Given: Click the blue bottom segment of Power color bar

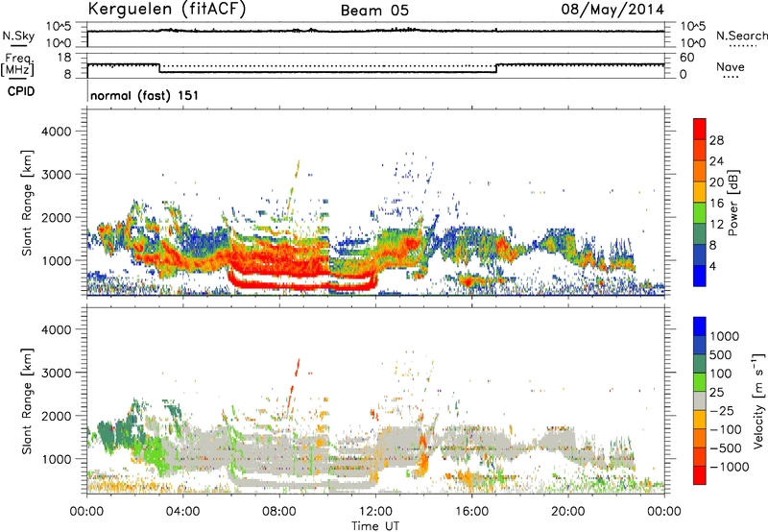Looking at the screenshot, I should pyautogui.click(x=700, y=276).
